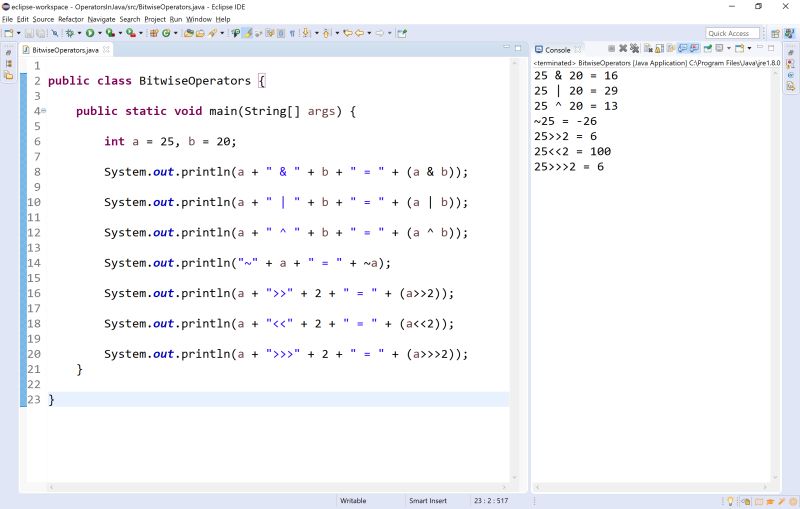Click the Open Type icon

[189, 33]
